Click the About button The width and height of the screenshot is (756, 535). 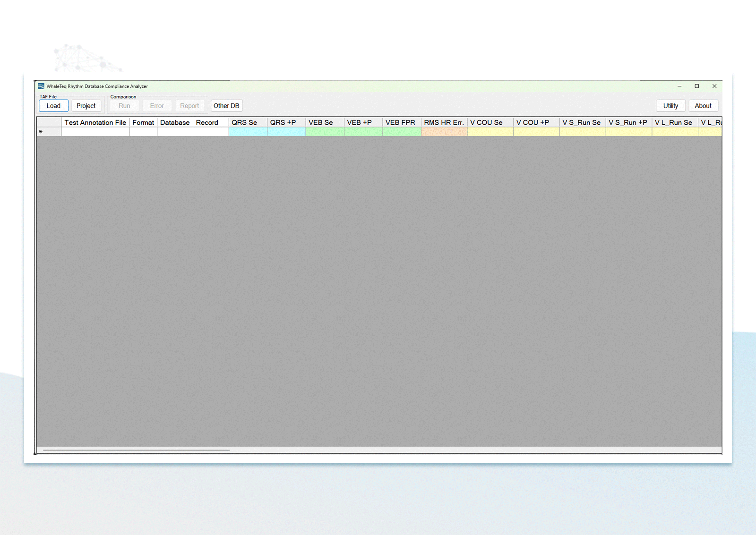click(703, 106)
